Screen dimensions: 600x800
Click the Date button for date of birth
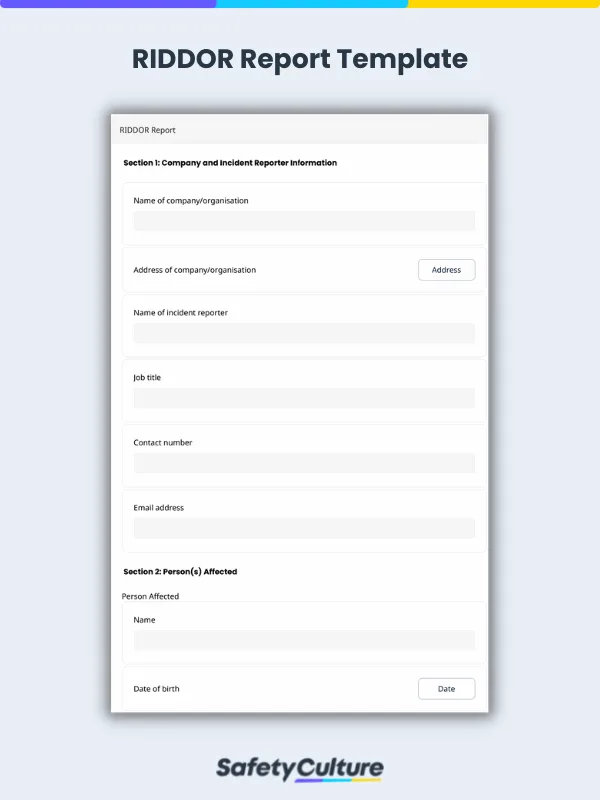[446, 689]
